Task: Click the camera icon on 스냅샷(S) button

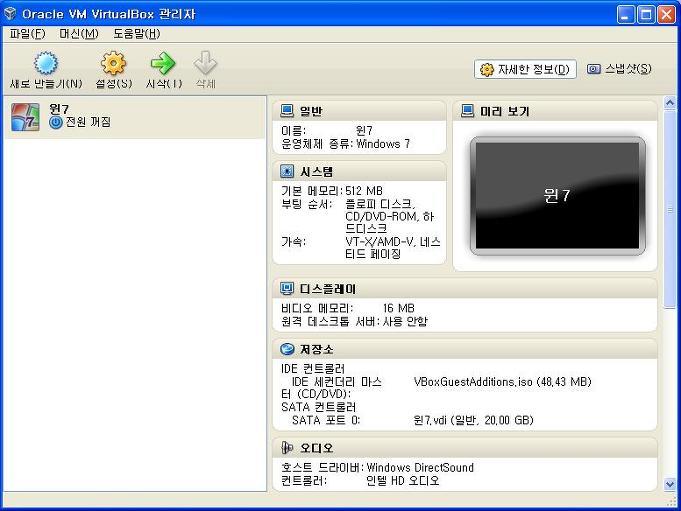Action: (594, 69)
